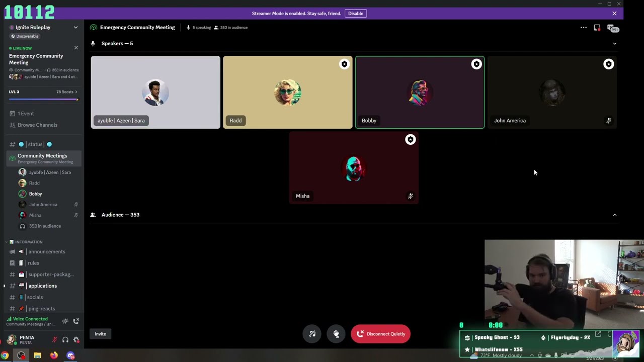644x362 pixels.
Task: Toggle microphone mute in stage controls
Action: (x=312, y=334)
